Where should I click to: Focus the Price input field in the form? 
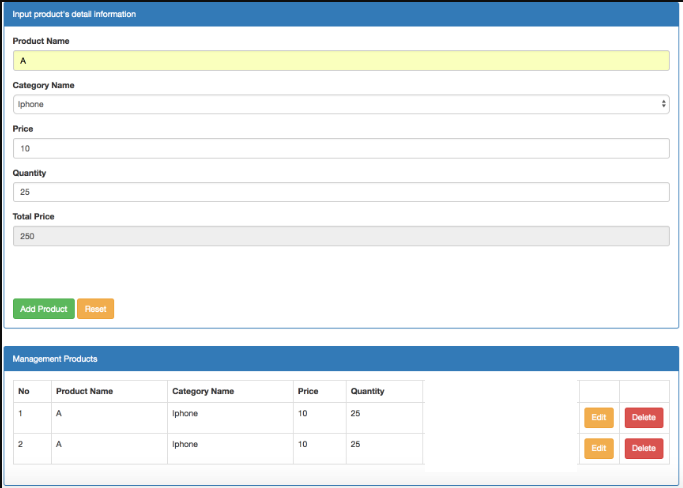point(340,148)
